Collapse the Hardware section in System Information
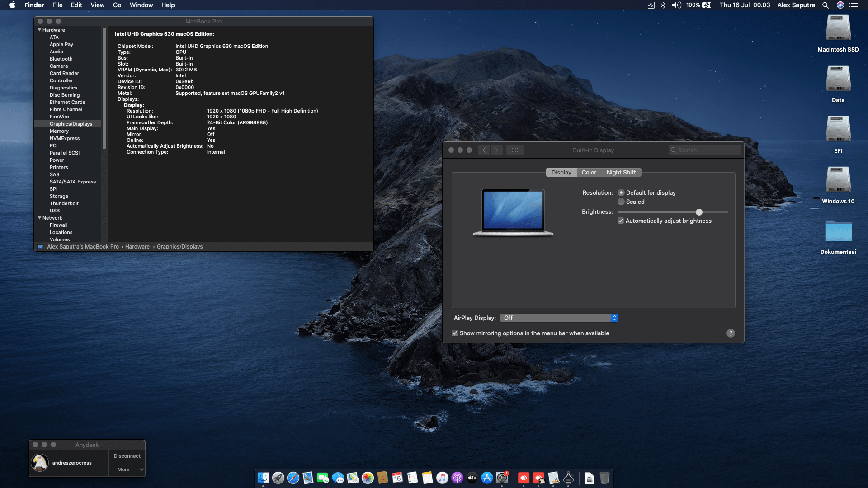 pos(39,29)
